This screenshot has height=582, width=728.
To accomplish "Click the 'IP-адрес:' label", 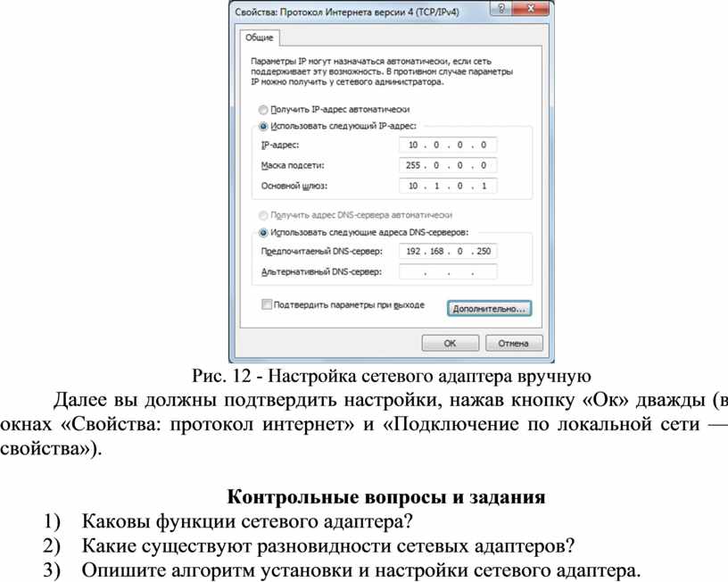I will 280,145.
